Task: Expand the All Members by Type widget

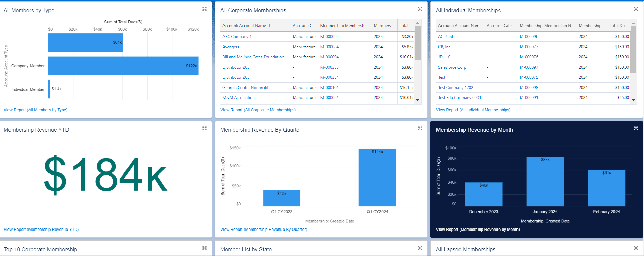Action: (204, 9)
